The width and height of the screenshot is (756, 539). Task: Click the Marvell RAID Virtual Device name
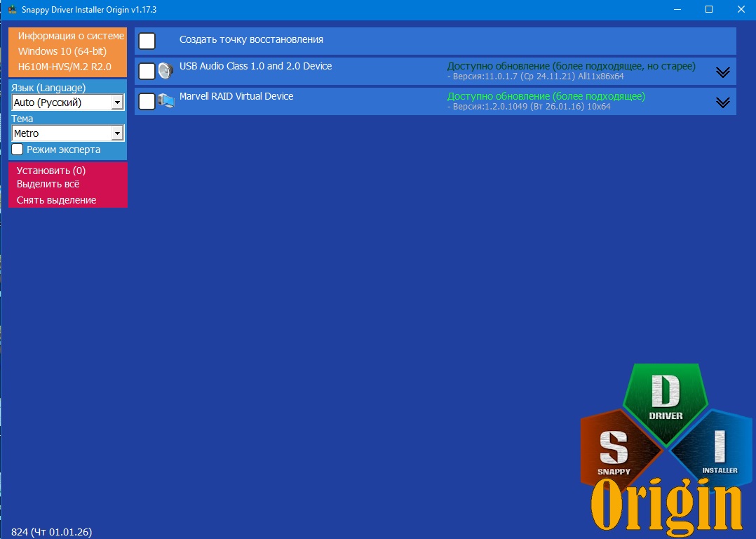[x=236, y=96]
